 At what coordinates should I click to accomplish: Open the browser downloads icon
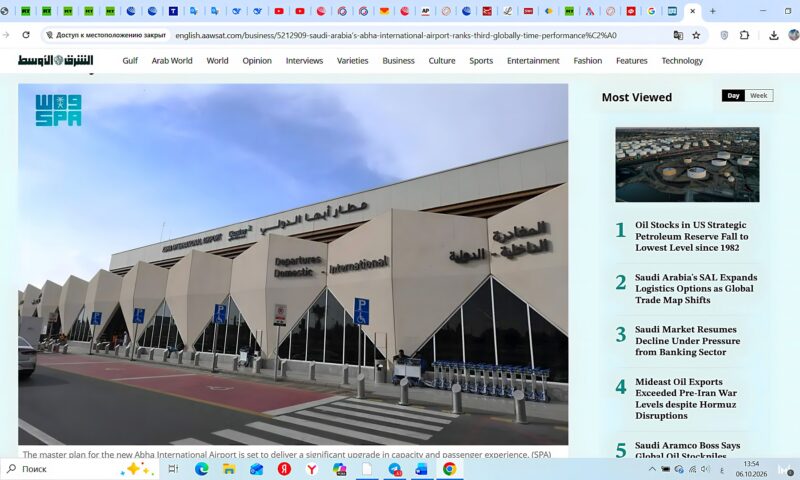click(x=773, y=35)
